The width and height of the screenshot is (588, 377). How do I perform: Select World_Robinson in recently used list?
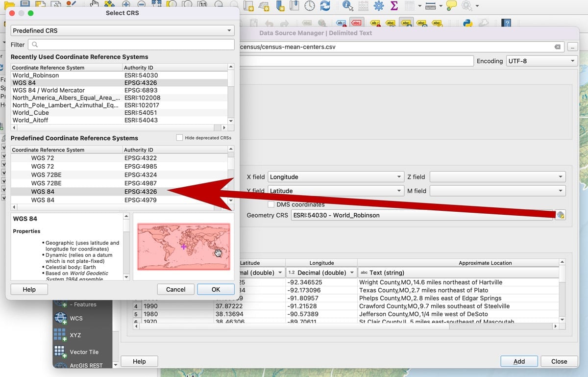(x=36, y=75)
